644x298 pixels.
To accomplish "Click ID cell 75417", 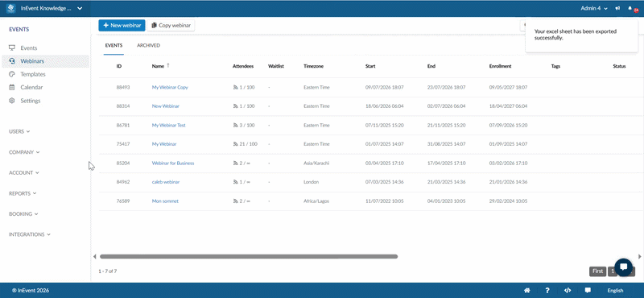I will (x=123, y=144).
